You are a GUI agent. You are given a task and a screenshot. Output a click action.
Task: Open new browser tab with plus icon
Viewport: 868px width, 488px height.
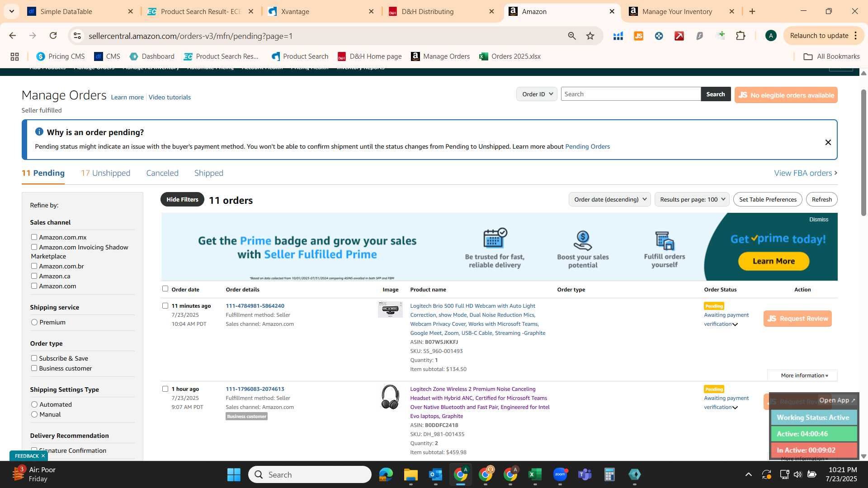point(752,11)
